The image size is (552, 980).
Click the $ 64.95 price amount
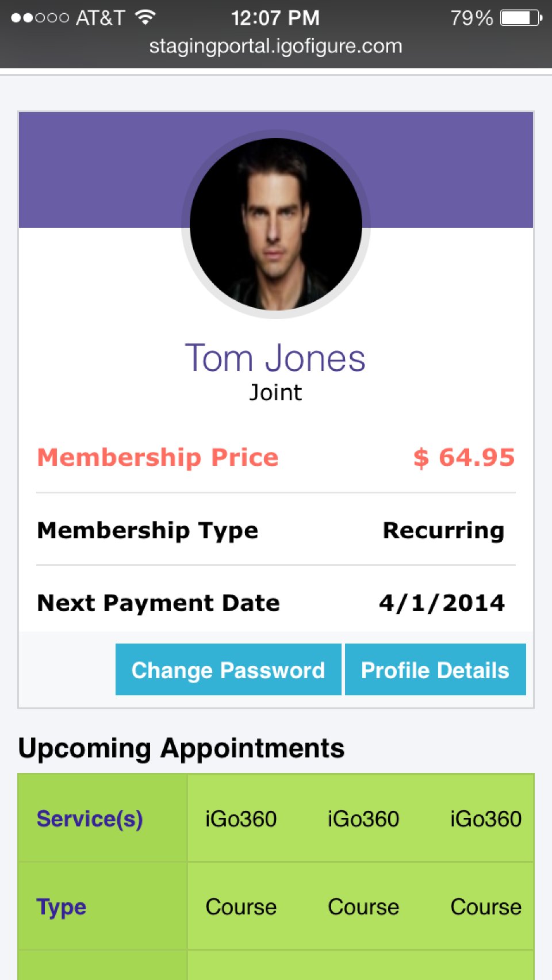tap(464, 458)
